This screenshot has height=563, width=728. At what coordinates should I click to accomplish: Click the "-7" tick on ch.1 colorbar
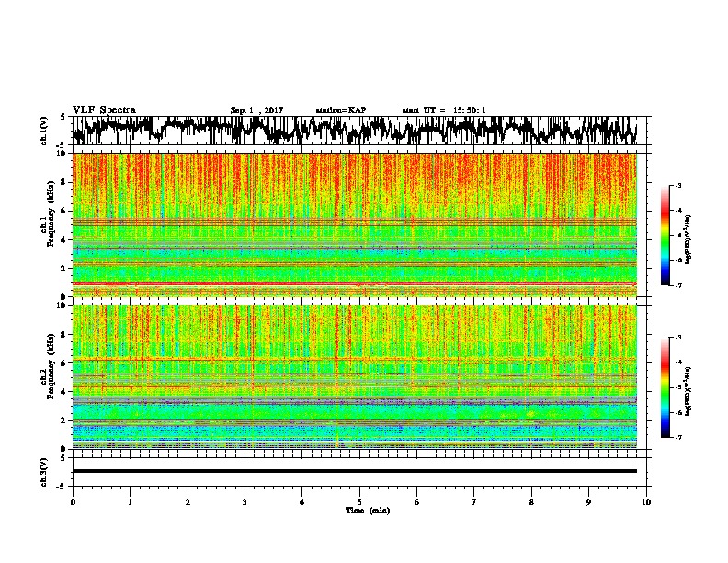point(677,285)
